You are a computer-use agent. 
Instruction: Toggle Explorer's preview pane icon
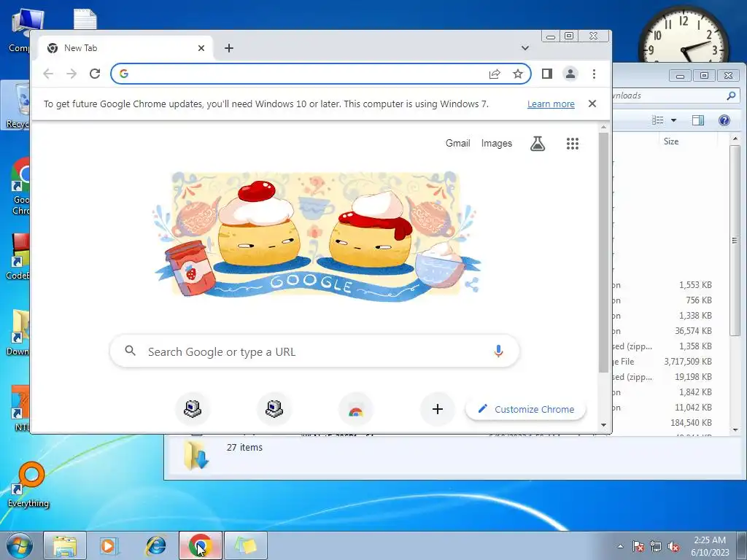698,120
